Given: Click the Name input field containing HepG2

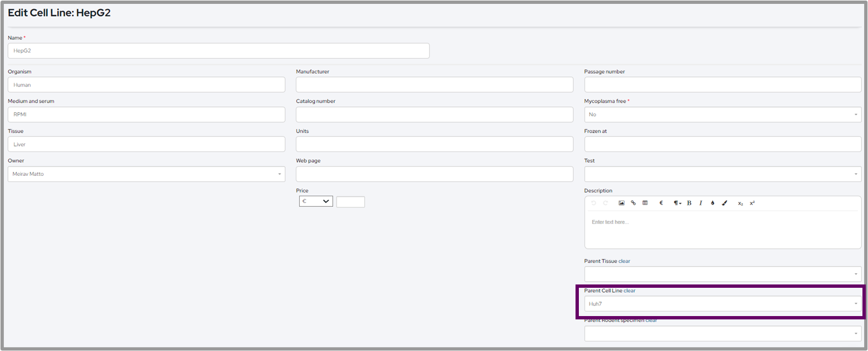Looking at the screenshot, I should pyautogui.click(x=219, y=50).
